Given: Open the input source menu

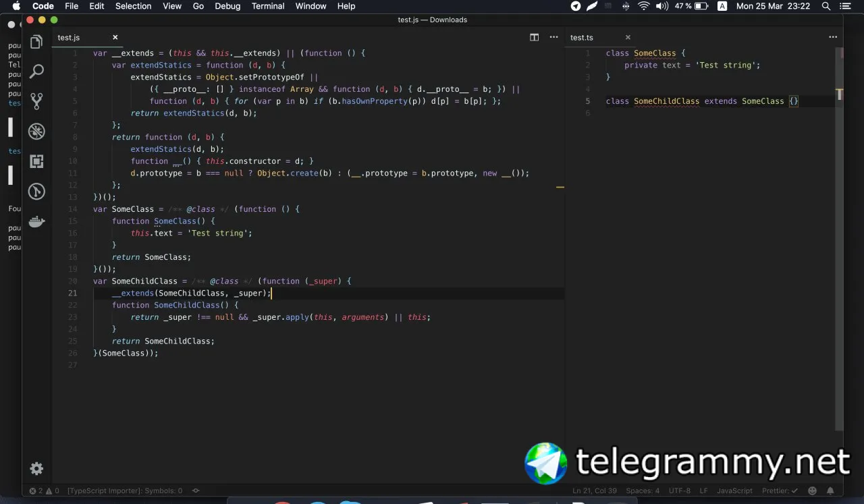Looking at the screenshot, I should tap(722, 6).
